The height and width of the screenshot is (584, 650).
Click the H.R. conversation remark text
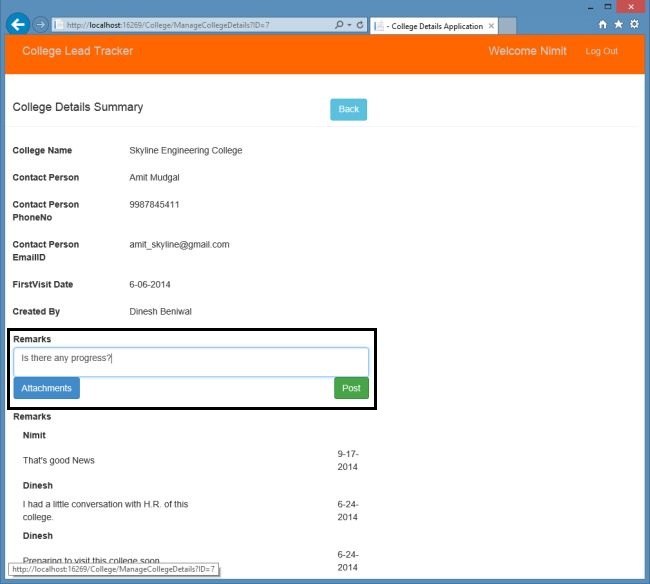tap(105, 511)
